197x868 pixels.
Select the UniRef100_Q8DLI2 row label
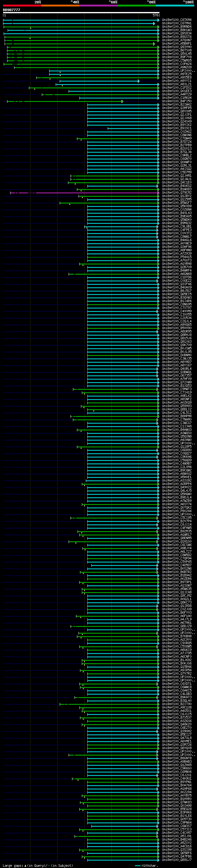(177, 410)
